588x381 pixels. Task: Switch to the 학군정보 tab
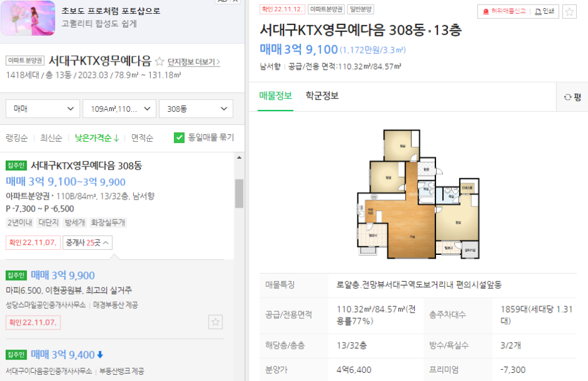pyautogui.click(x=322, y=95)
